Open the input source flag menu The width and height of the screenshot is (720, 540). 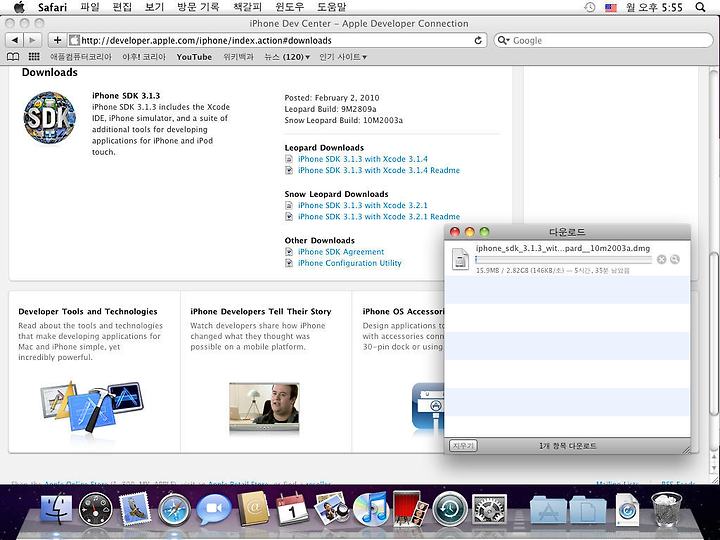[611, 7]
